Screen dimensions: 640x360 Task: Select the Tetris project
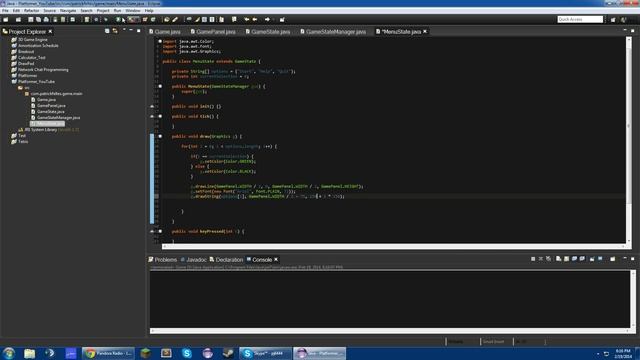[x=23, y=142]
